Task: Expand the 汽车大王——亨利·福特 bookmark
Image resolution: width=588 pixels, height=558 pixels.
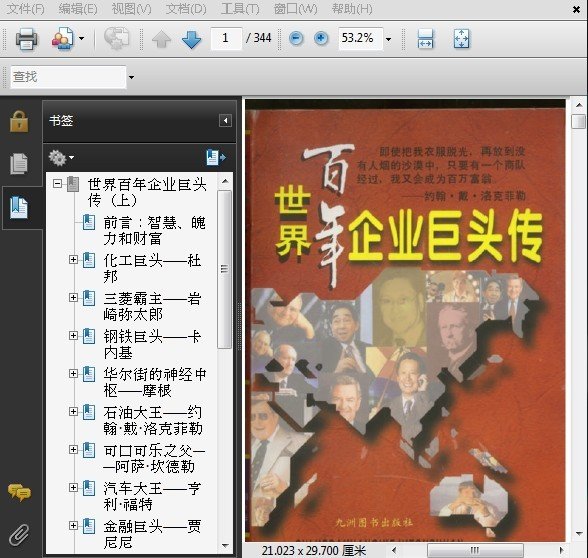Action: (74, 488)
